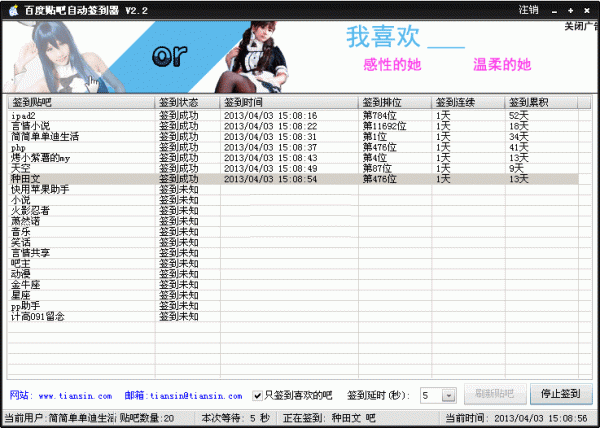Minimize the sign-in tool window
This screenshot has width=600, height=428.
tap(555, 9)
